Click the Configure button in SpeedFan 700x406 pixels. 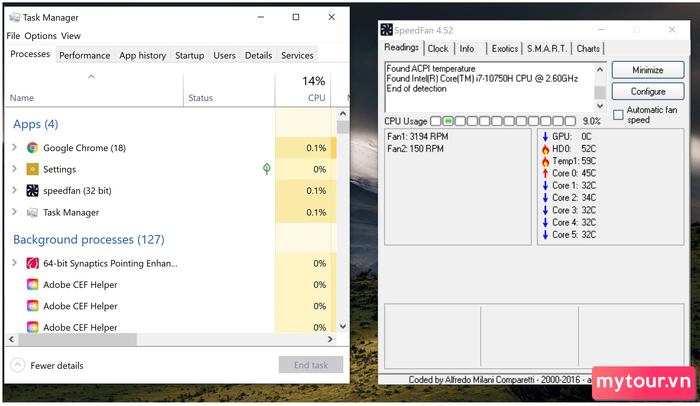click(648, 92)
